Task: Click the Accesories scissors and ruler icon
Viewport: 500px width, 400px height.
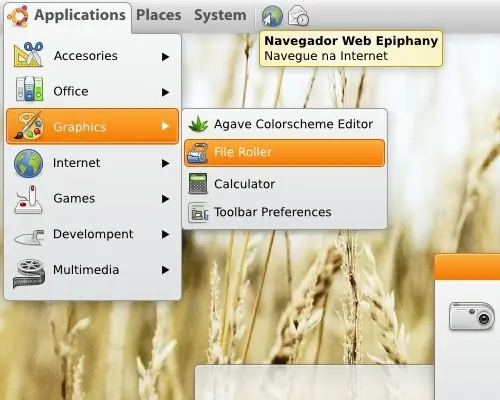Action: (29, 55)
